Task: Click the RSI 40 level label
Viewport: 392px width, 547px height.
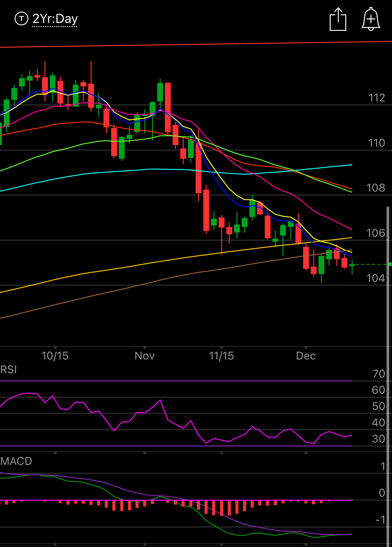Action: pyautogui.click(x=379, y=423)
